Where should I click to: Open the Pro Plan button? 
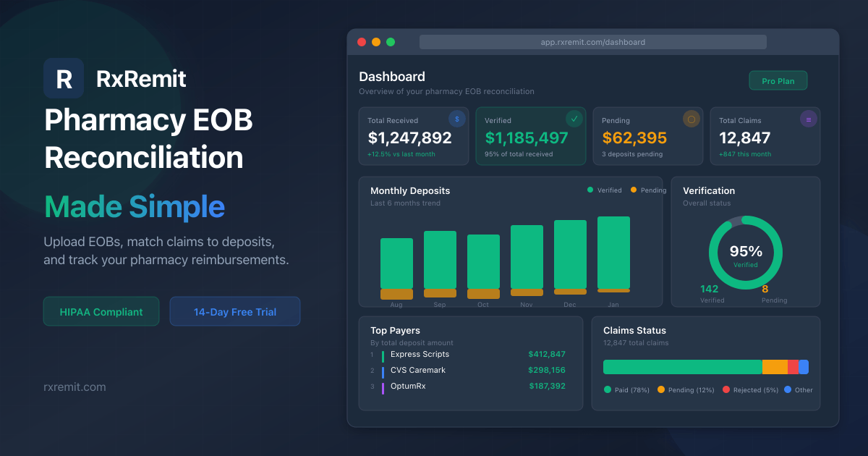[x=778, y=81]
